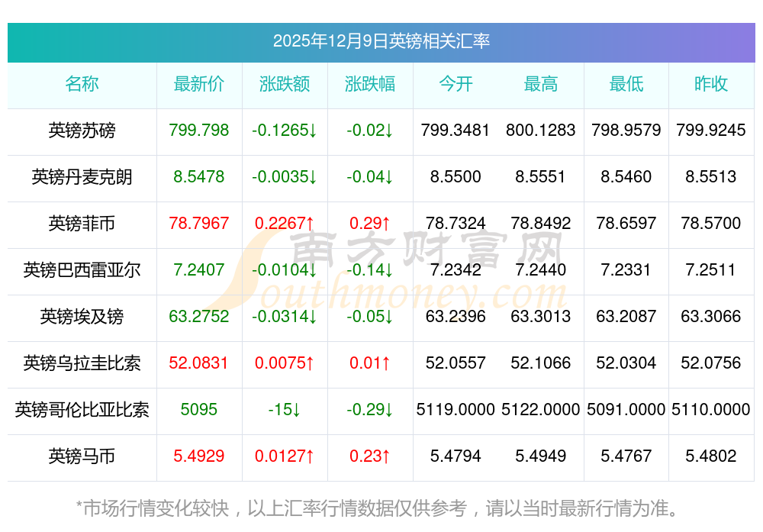The image size is (763, 532).
Task: Click low value 52.0304
Action: click(626, 363)
